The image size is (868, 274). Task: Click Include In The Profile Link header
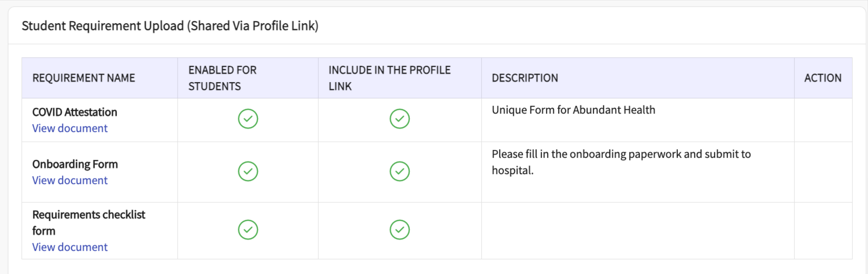click(389, 78)
